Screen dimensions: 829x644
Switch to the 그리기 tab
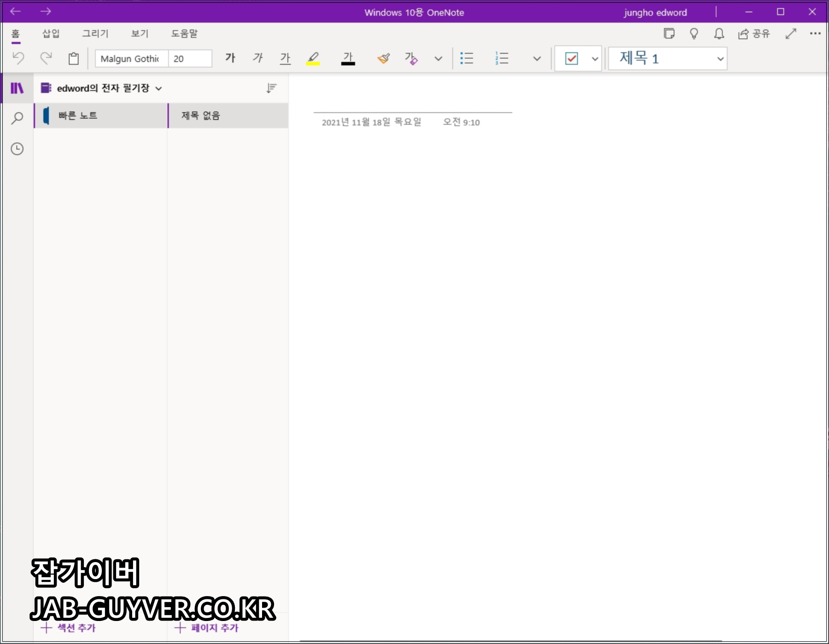click(x=95, y=34)
